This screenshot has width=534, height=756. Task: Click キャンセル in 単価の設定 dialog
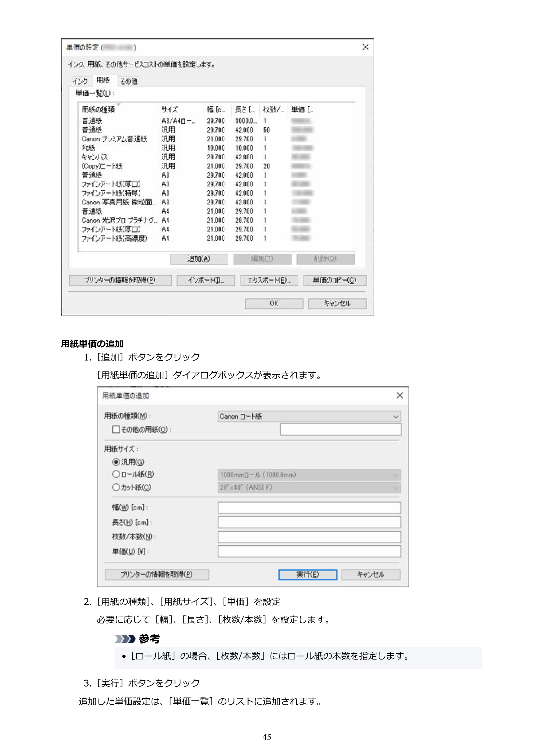[x=337, y=303]
